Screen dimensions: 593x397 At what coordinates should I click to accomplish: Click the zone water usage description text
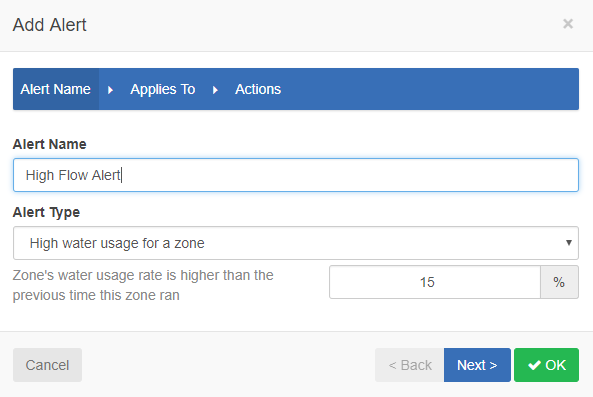click(143, 285)
